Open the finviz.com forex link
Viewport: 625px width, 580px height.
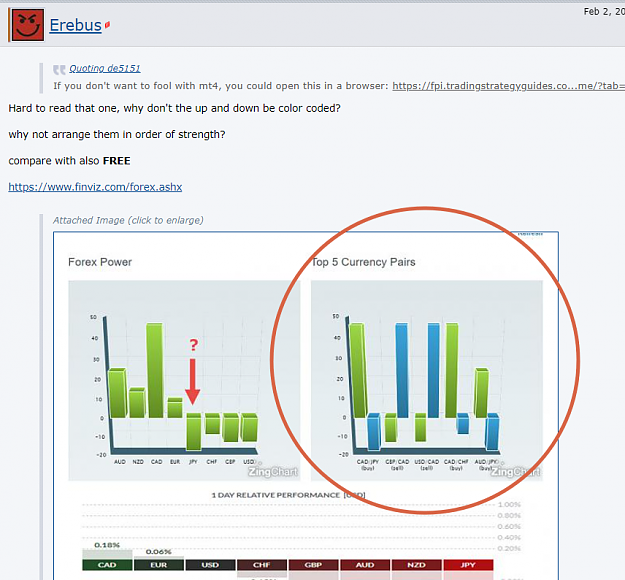coord(95,187)
